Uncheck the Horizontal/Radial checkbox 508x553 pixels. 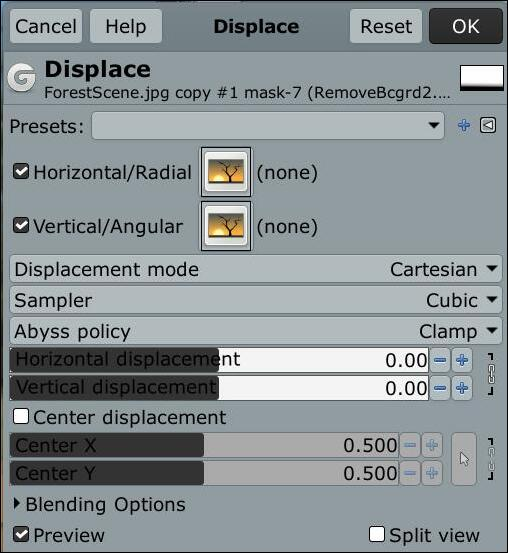pos(21,172)
